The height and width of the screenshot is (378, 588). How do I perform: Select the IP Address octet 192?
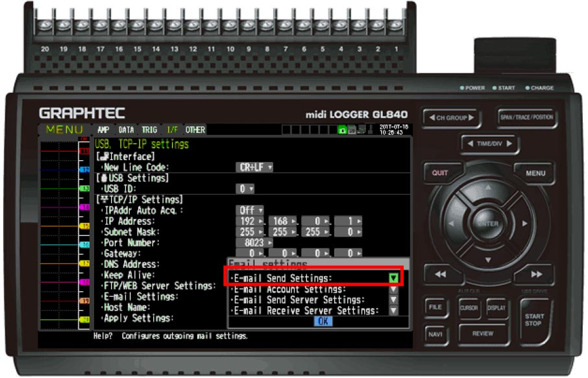tap(250, 221)
